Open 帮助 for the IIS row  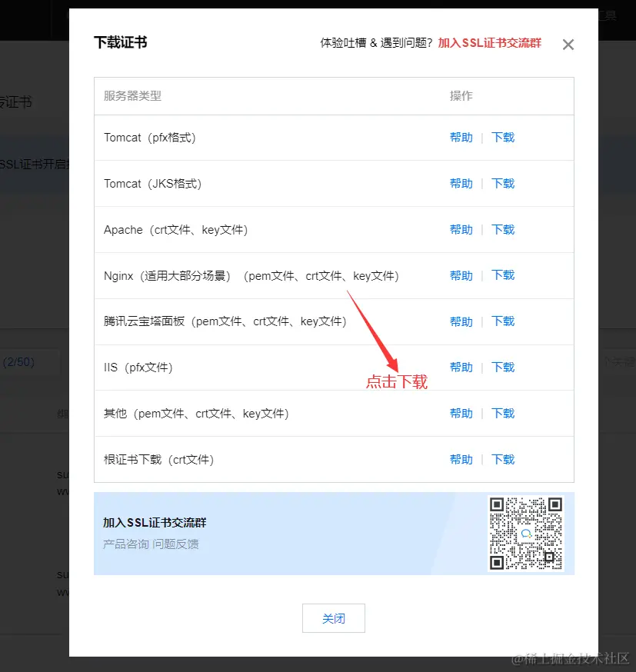(x=461, y=368)
